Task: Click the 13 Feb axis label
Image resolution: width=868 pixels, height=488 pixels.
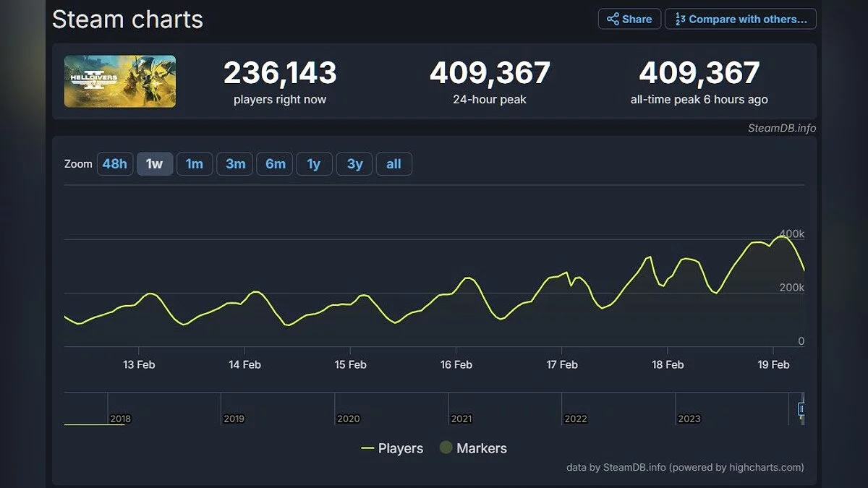Action: click(139, 364)
